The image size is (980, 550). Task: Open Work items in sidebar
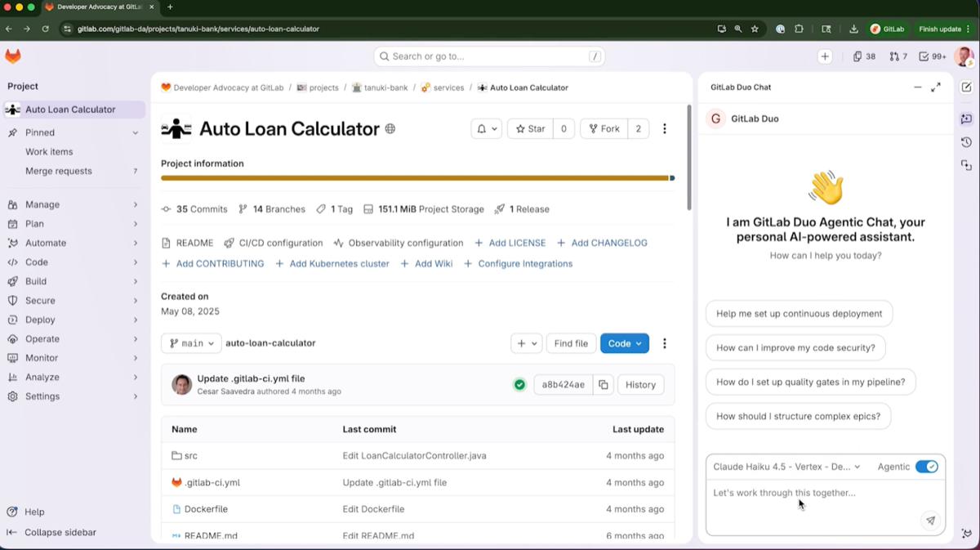coord(73,152)
